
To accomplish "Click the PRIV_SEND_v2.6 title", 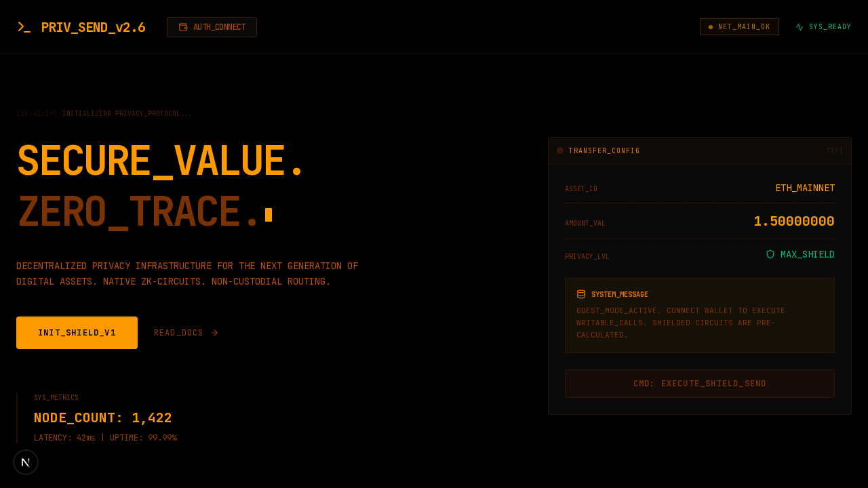I will [93, 27].
